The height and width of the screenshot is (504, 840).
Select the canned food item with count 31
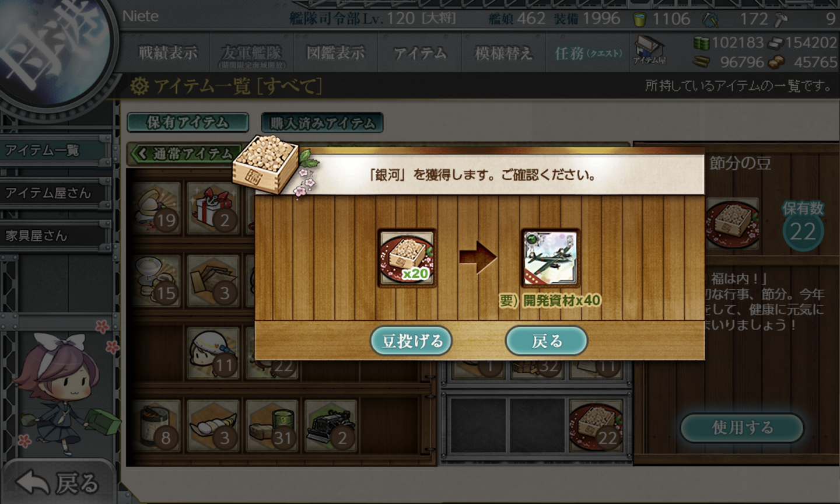tap(272, 426)
